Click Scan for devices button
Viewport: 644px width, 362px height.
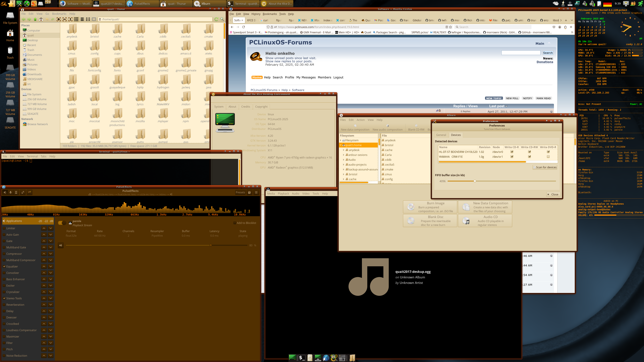pos(545,167)
